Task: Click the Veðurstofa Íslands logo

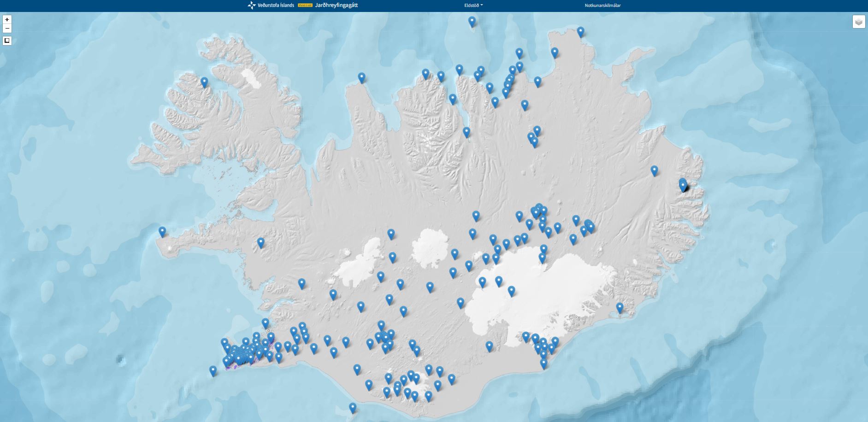Action: click(271, 6)
